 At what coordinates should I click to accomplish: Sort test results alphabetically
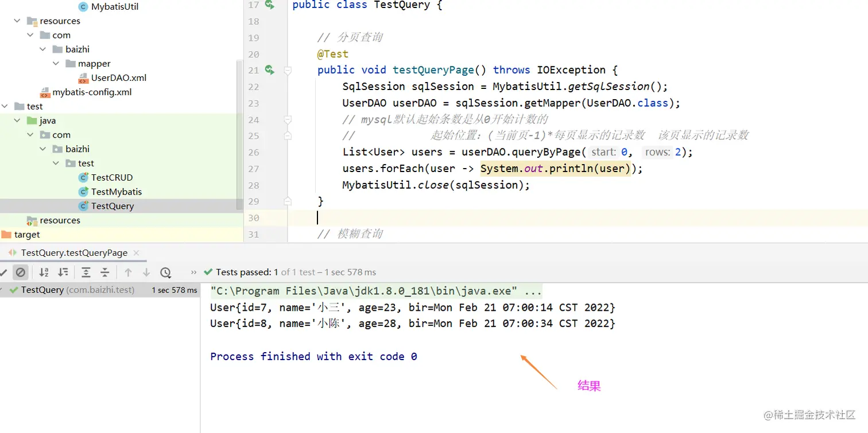click(44, 272)
